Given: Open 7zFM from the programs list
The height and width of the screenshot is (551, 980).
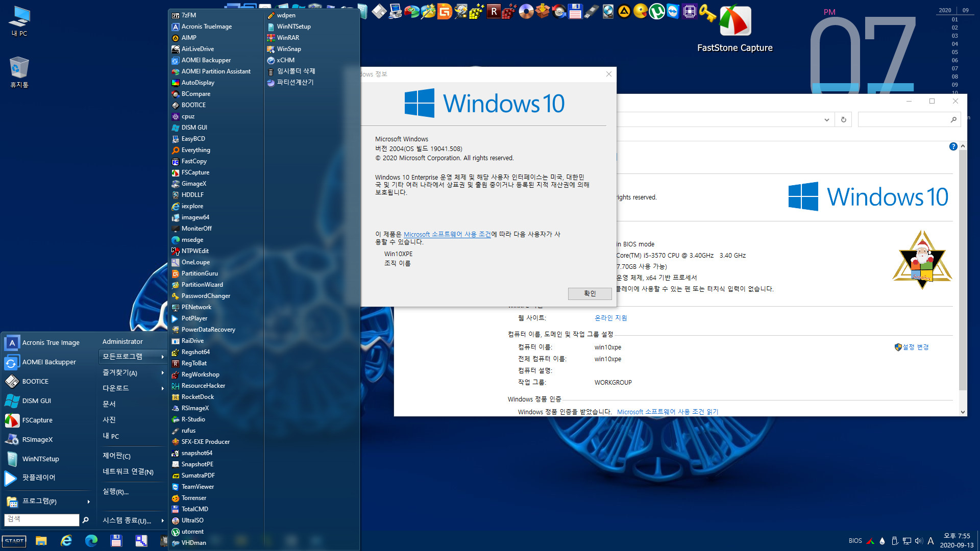Looking at the screenshot, I should (216, 15).
